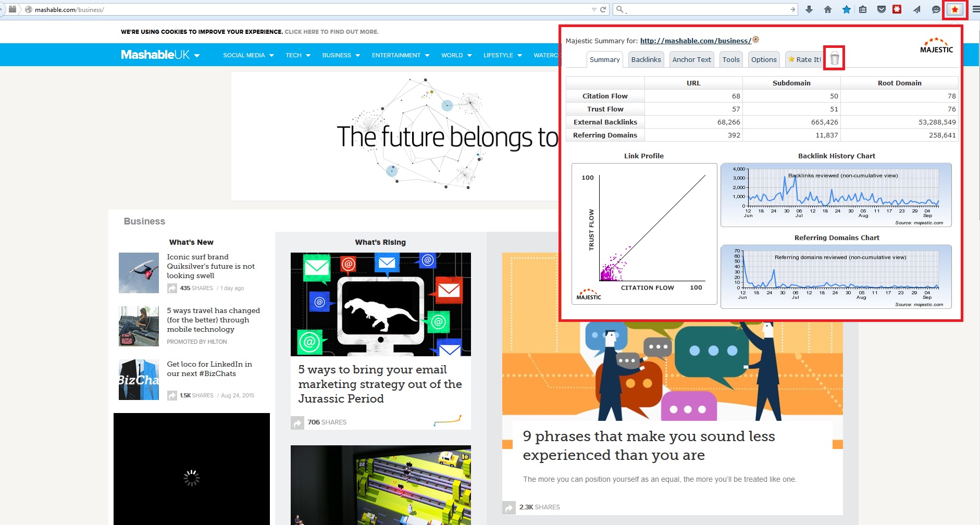Click the wheel icon after Majestic URL
This screenshot has width=980, height=525.
756,40
